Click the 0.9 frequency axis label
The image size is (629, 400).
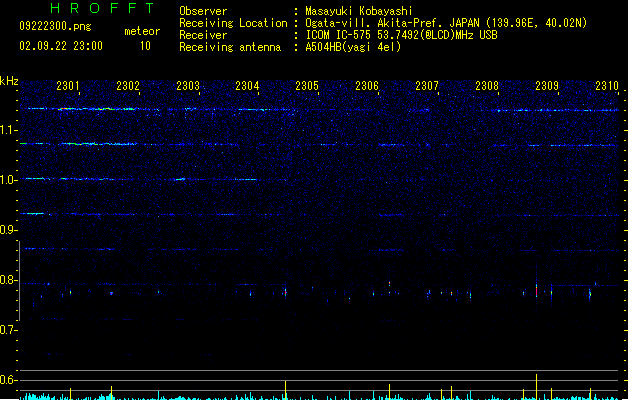tap(8, 230)
